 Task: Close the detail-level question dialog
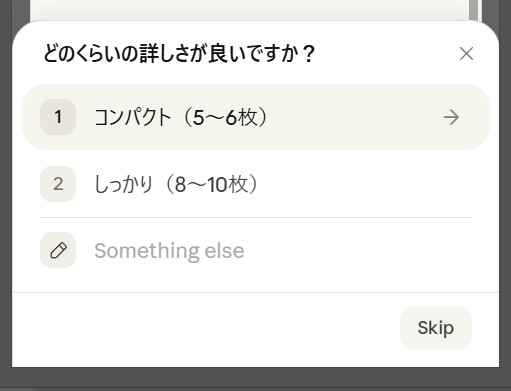coord(466,54)
